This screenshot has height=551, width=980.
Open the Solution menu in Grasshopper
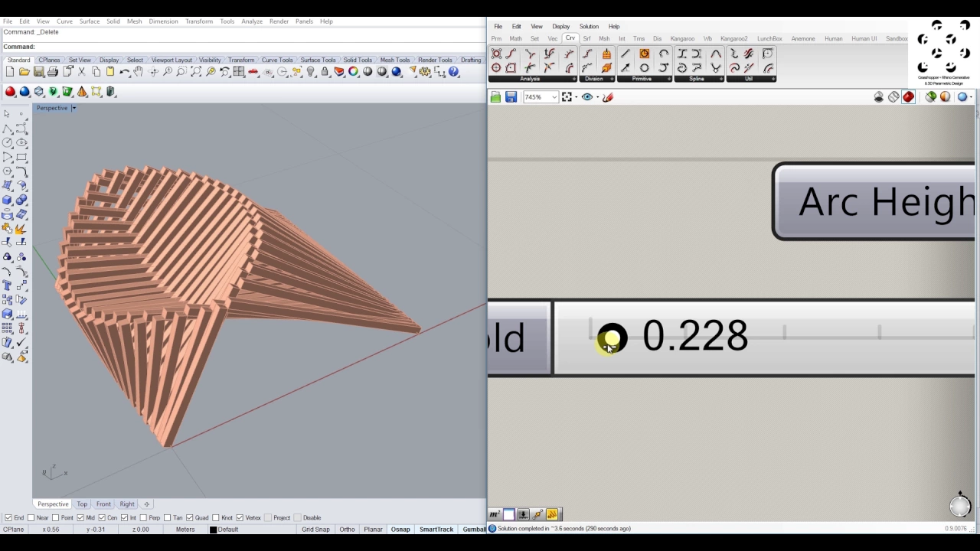tap(589, 26)
